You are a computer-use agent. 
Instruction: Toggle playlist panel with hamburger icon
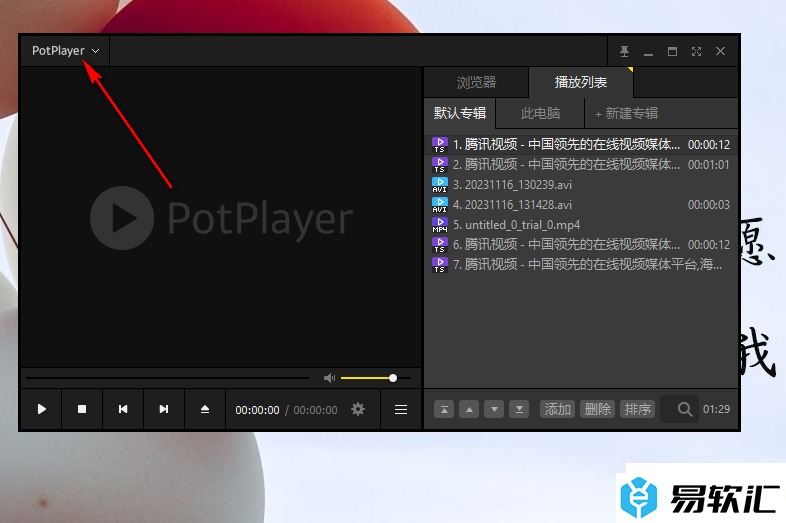[401, 409]
